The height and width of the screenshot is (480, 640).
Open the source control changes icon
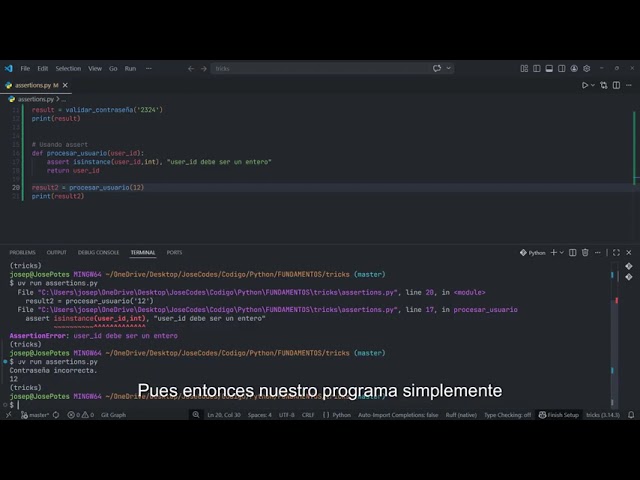tap(604, 85)
